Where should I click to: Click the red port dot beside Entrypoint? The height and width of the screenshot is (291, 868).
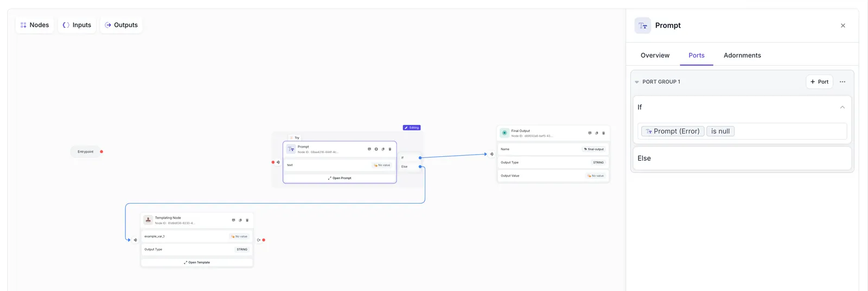101,152
